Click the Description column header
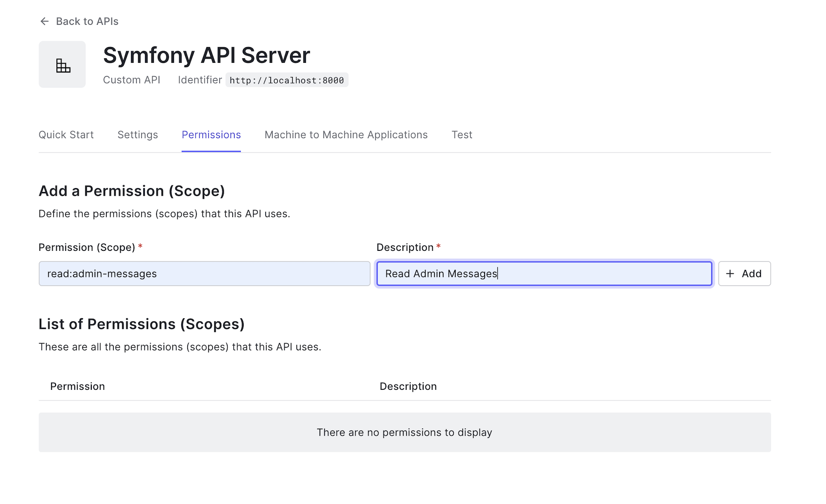 click(408, 387)
